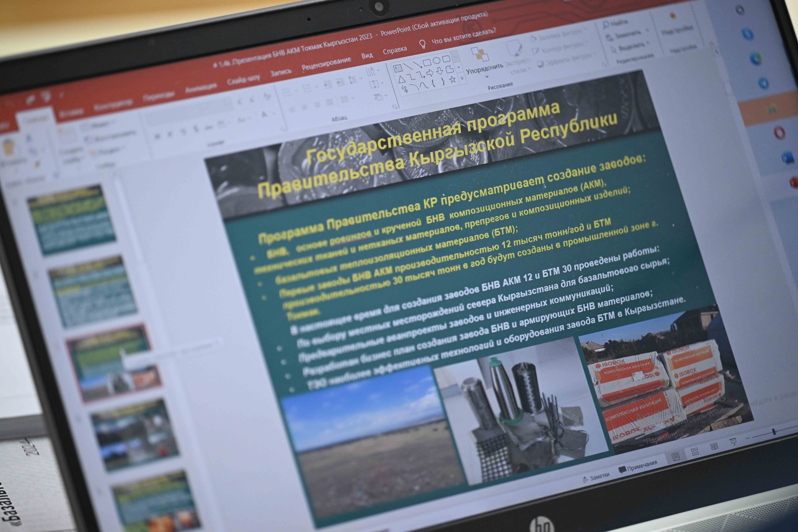
Task: Click the Заменить button
Action: 627,34
